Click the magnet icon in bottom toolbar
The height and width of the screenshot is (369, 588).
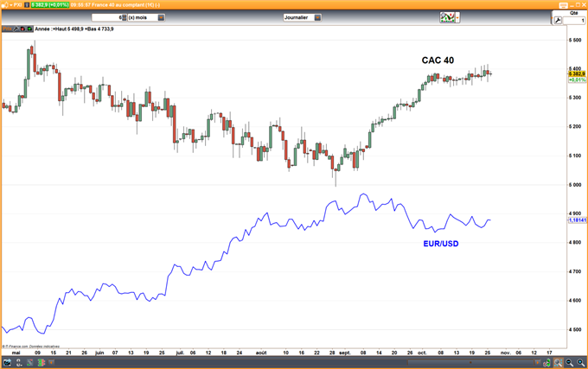click(x=19, y=362)
